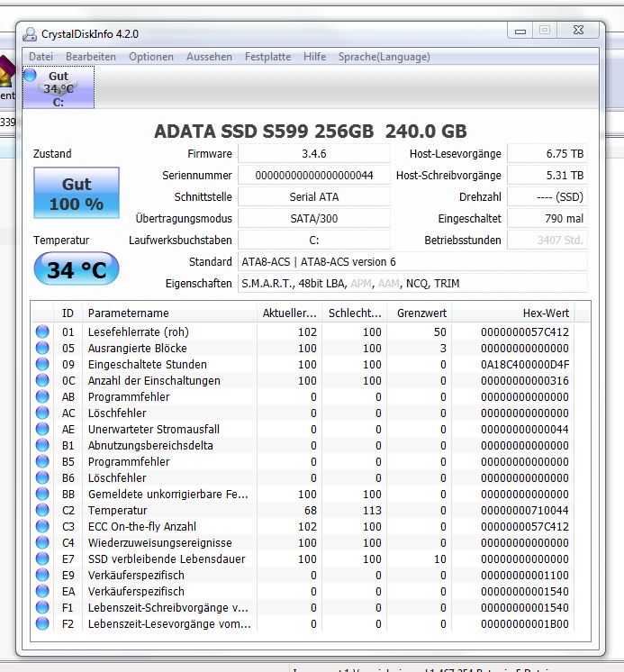Click Betriebsstunden value 3407 Std.
Screen dimensions: 624x672
pos(547,240)
